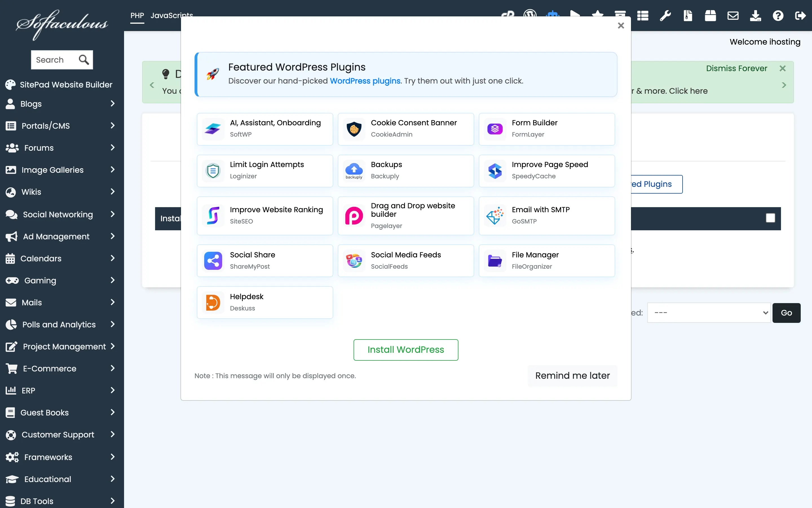The width and height of the screenshot is (812, 508).
Task: Expand the Forums category chevron
Action: [x=113, y=148]
